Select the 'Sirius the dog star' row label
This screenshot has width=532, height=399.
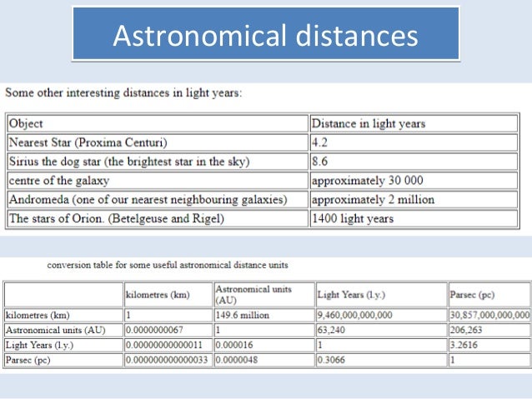(158, 162)
